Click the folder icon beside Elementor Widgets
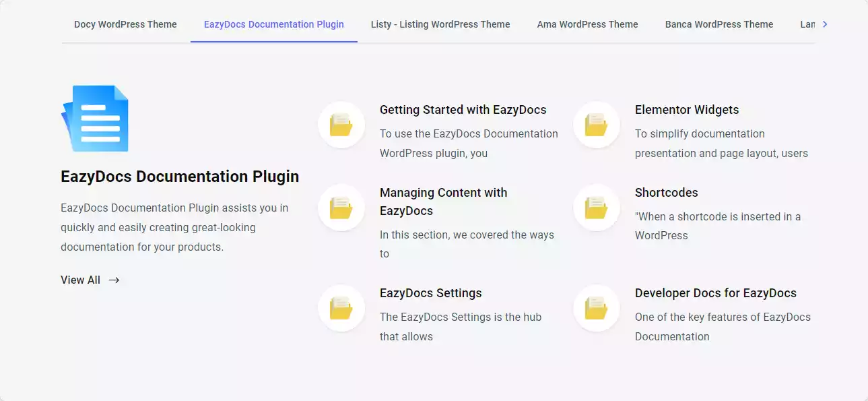Screen dimensions: 868x401 point(596,125)
